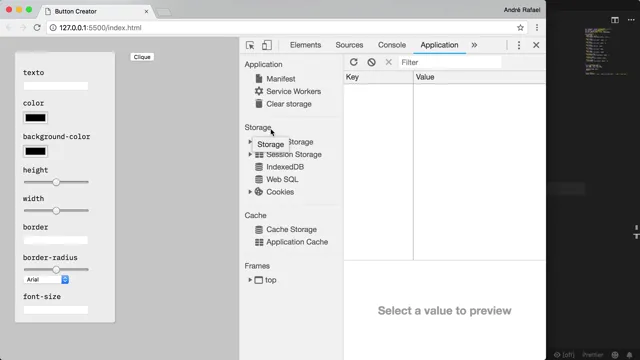Image resolution: width=640 pixels, height=360 pixels.
Task: Focus the border input field
Action: [56, 240]
